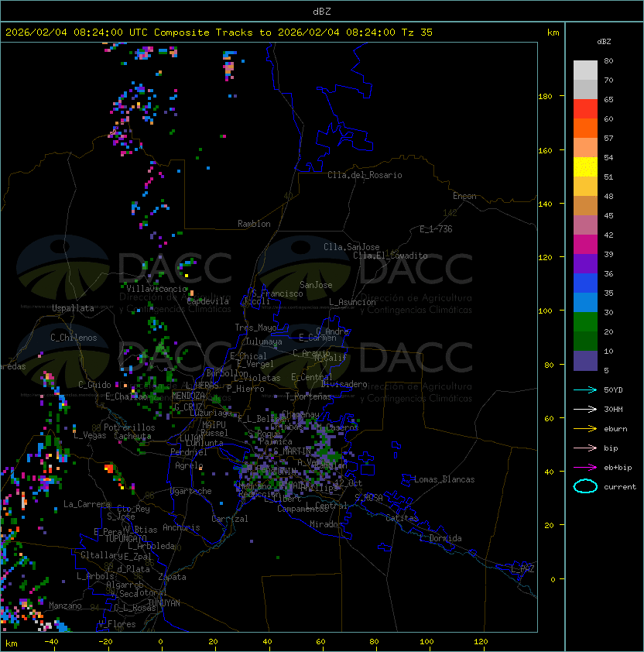Click the 'Ramblon' place label
The width and height of the screenshot is (644, 652).
[x=254, y=224]
